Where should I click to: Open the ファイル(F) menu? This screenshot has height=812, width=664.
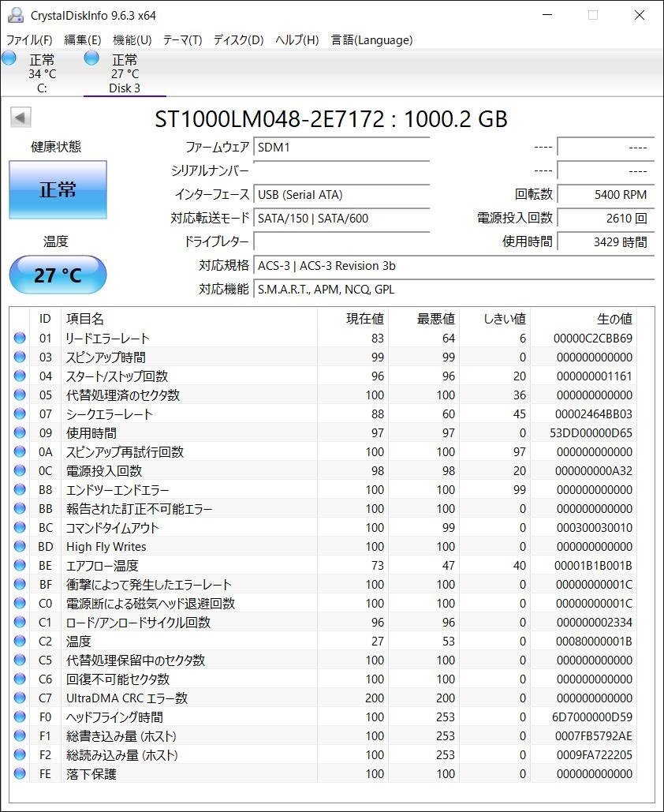tap(29, 40)
